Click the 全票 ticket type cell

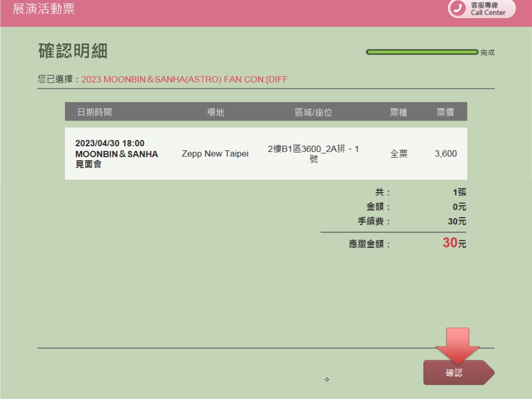399,154
